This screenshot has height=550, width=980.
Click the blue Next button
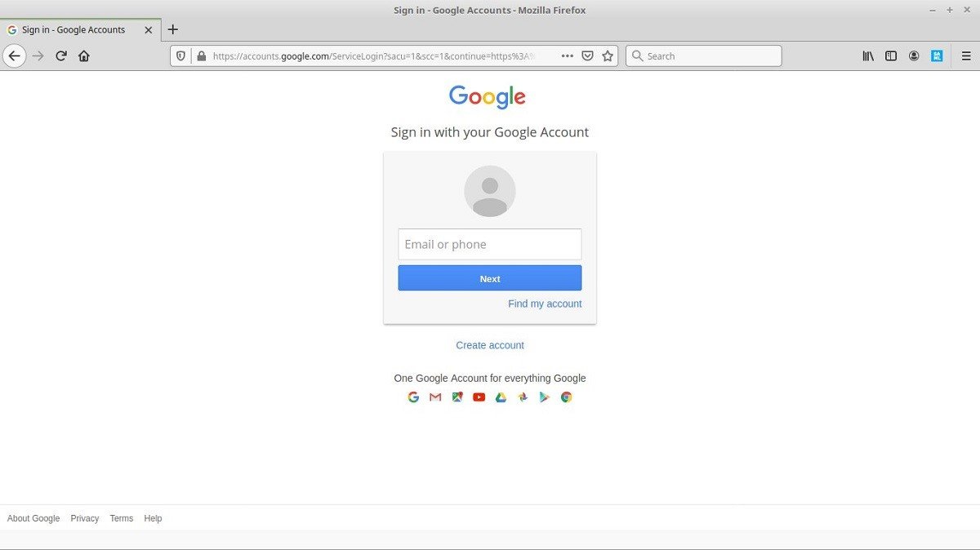pyautogui.click(x=490, y=278)
